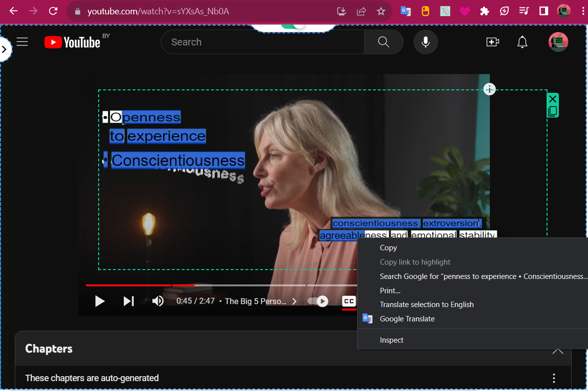
Task: Click the browser forward arrow
Action: (34, 11)
